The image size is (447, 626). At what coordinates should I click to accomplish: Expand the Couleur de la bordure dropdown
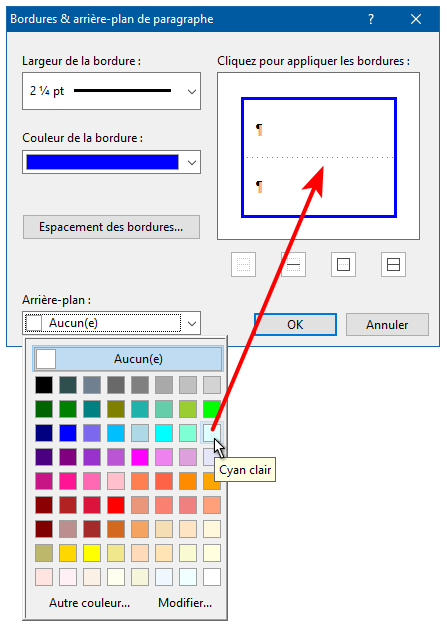111,162
